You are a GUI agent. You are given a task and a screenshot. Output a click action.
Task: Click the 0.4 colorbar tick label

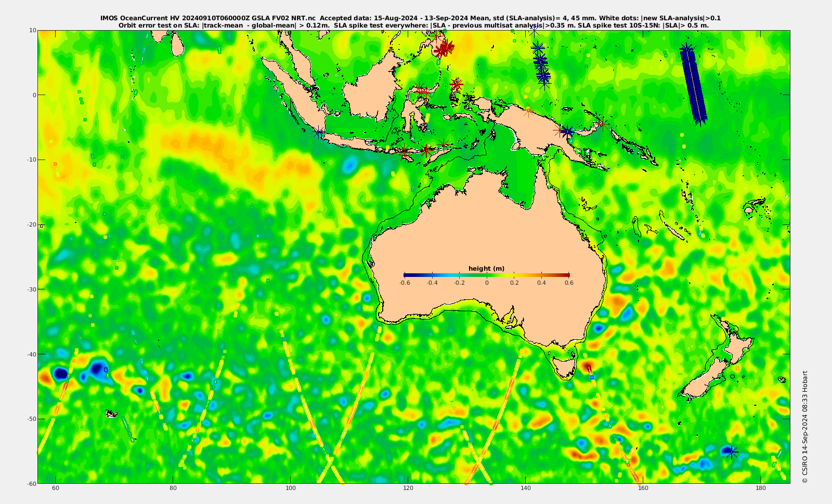[x=542, y=283]
